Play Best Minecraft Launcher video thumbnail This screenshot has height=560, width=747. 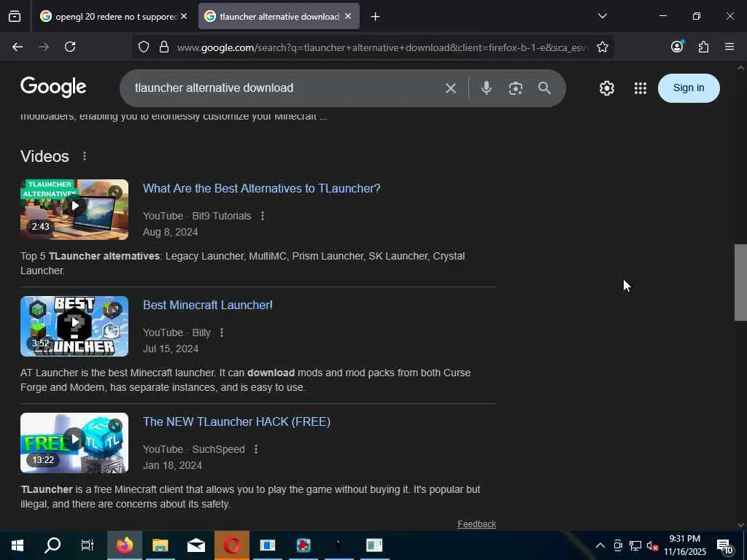pos(74,326)
